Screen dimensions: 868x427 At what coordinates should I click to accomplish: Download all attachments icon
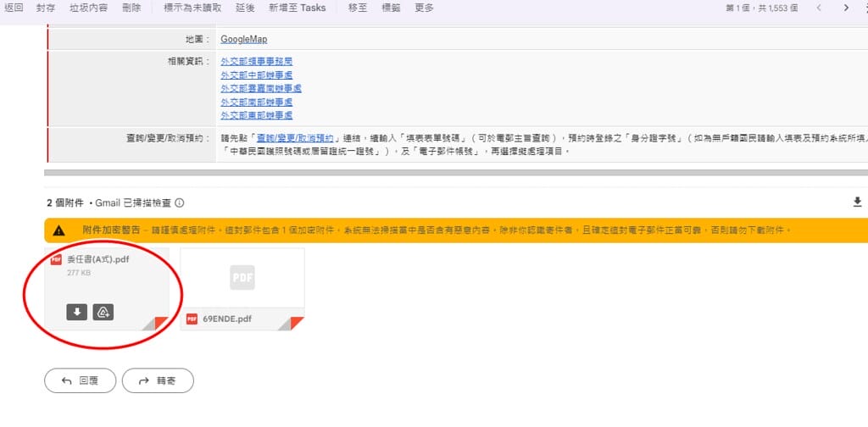click(858, 202)
